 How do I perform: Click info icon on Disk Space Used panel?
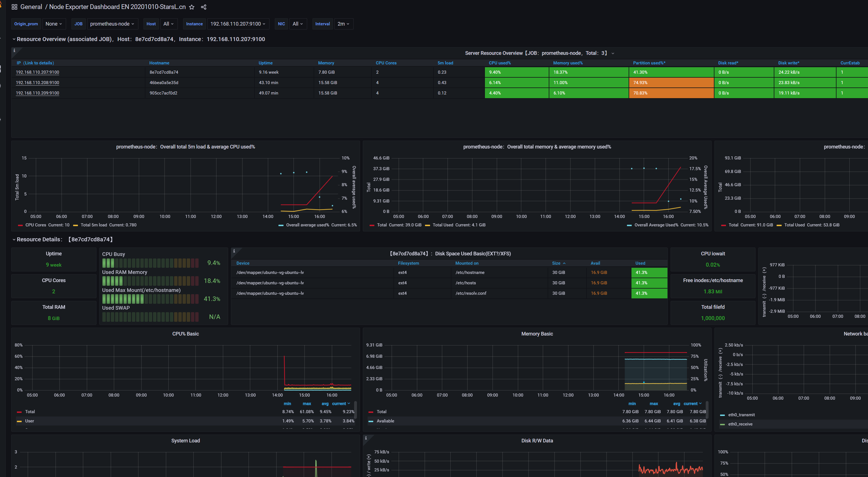point(234,251)
